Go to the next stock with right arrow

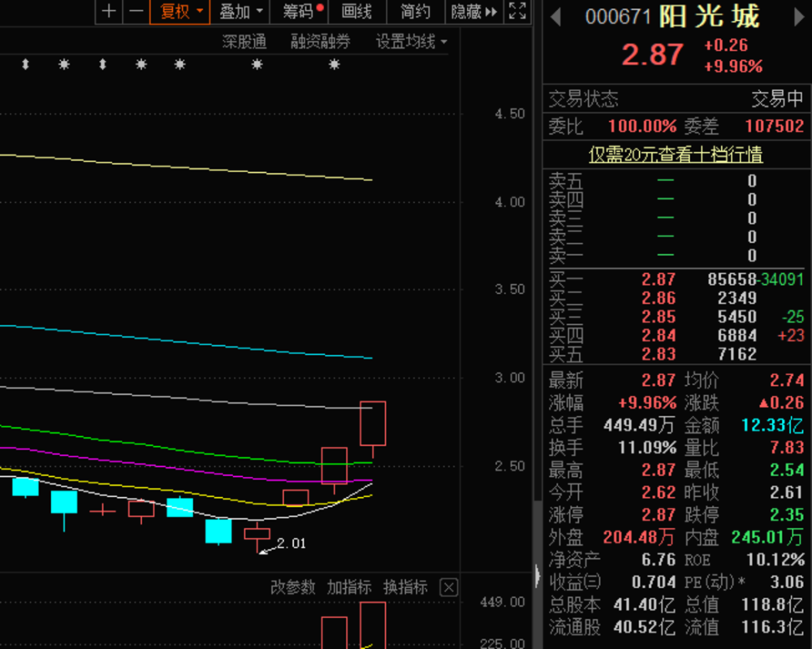pyautogui.click(x=799, y=17)
